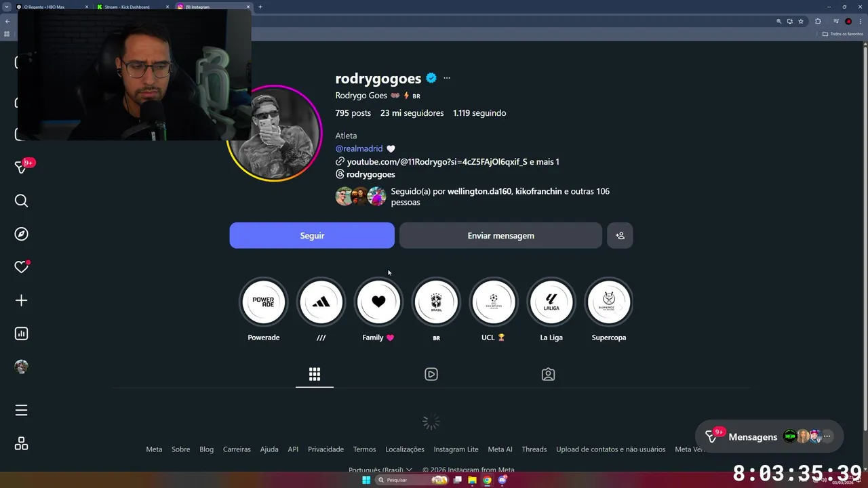Expand the Português (Brasil) language dropdown
Screen dimensions: 868x488
click(380, 470)
